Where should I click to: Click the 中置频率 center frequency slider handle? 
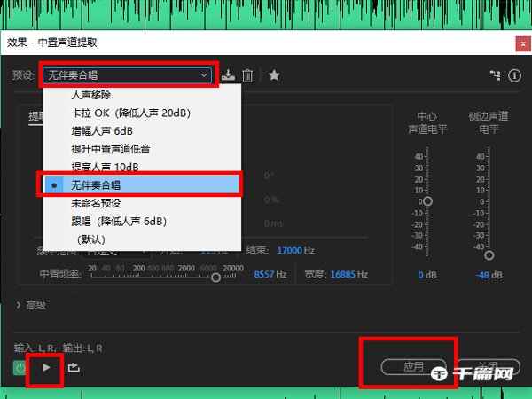(x=215, y=278)
